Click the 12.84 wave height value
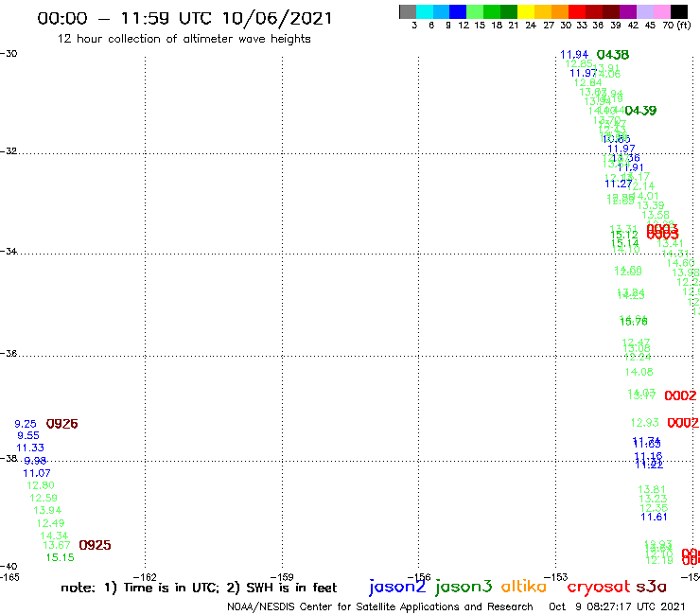 pos(588,82)
